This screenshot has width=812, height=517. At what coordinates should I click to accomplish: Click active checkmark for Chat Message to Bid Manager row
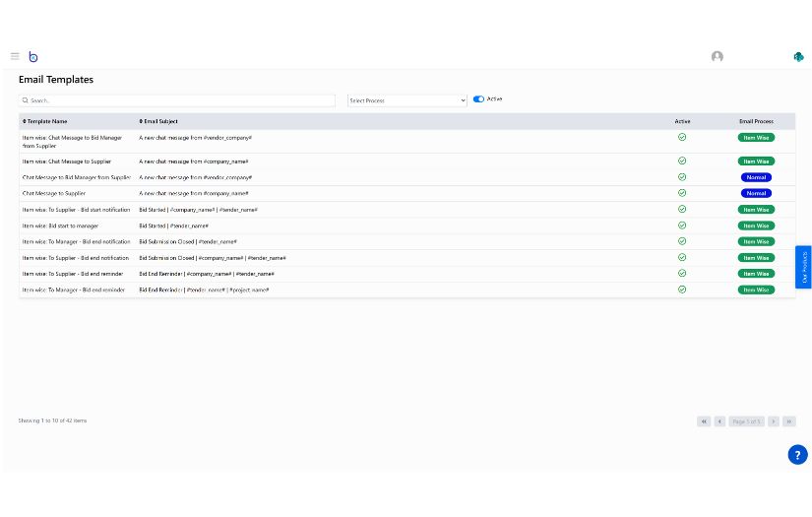coord(682,177)
